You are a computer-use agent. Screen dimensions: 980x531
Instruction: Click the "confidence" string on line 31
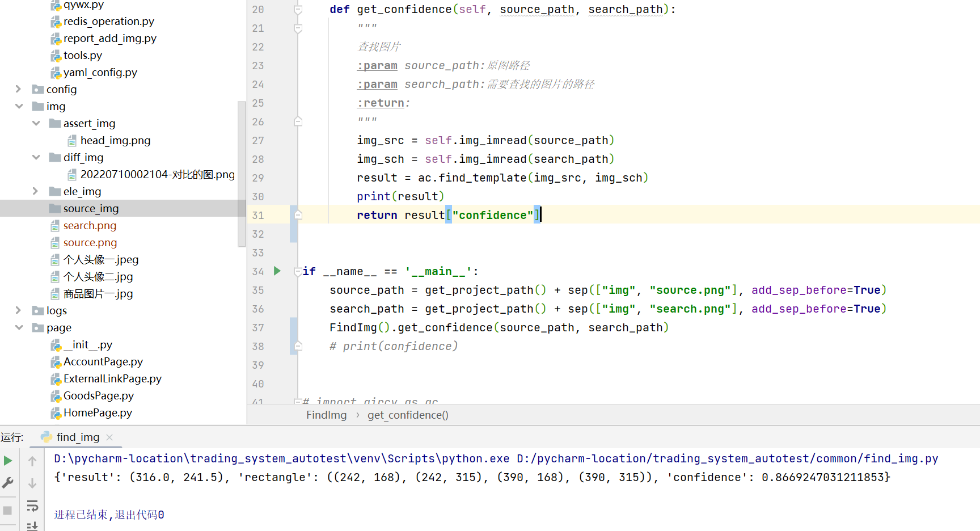coord(492,215)
